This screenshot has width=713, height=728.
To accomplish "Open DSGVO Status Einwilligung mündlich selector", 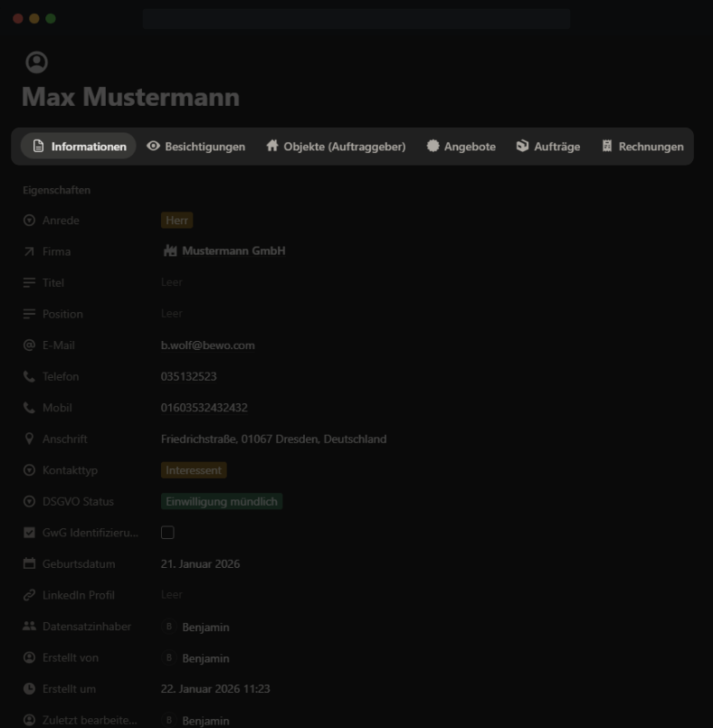I will pos(222,502).
